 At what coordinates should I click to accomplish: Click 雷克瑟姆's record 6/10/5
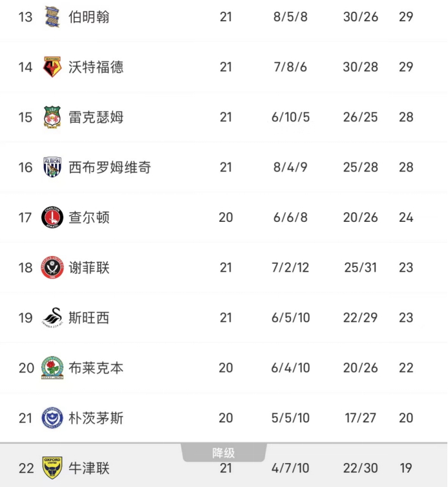click(291, 117)
